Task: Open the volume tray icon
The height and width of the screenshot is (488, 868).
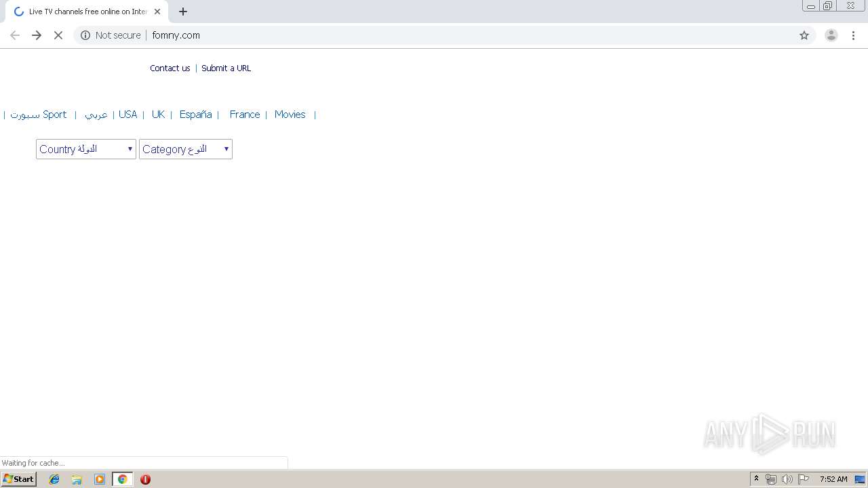Action: (x=787, y=479)
